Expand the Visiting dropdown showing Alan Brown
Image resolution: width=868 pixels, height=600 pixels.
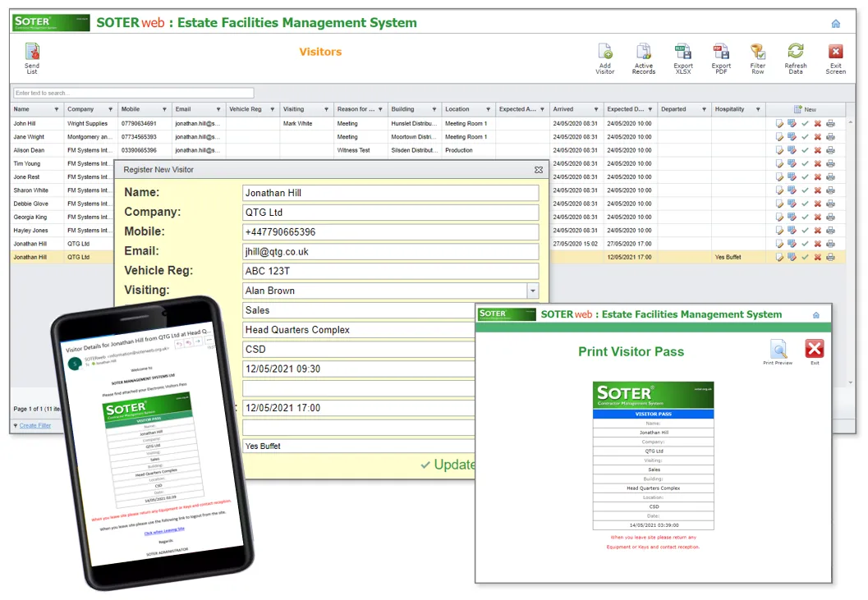(x=532, y=291)
